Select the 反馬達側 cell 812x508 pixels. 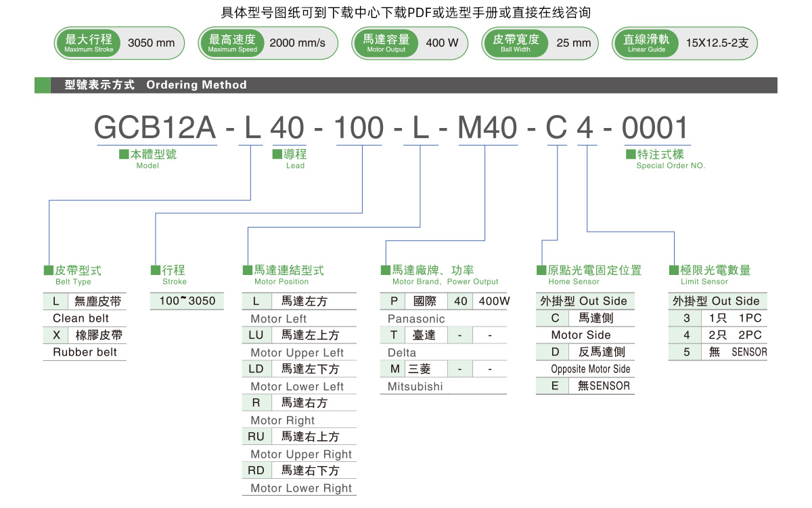(602, 352)
